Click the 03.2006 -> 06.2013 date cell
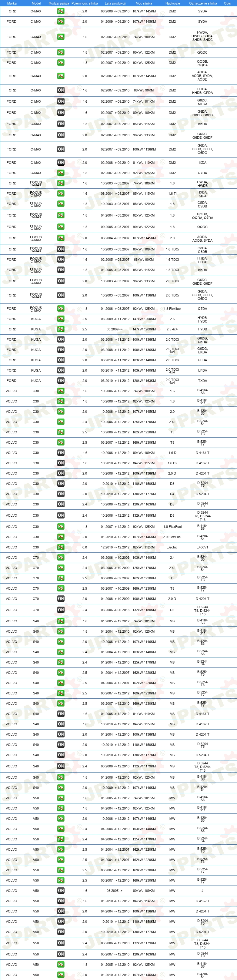Screen dimensions: 237x980 coord(115,610)
